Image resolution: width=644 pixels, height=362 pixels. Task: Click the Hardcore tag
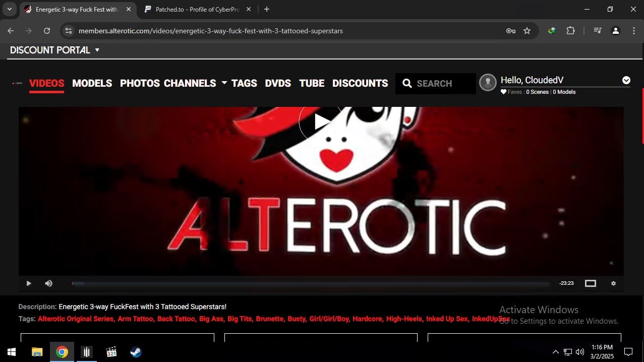click(x=368, y=319)
